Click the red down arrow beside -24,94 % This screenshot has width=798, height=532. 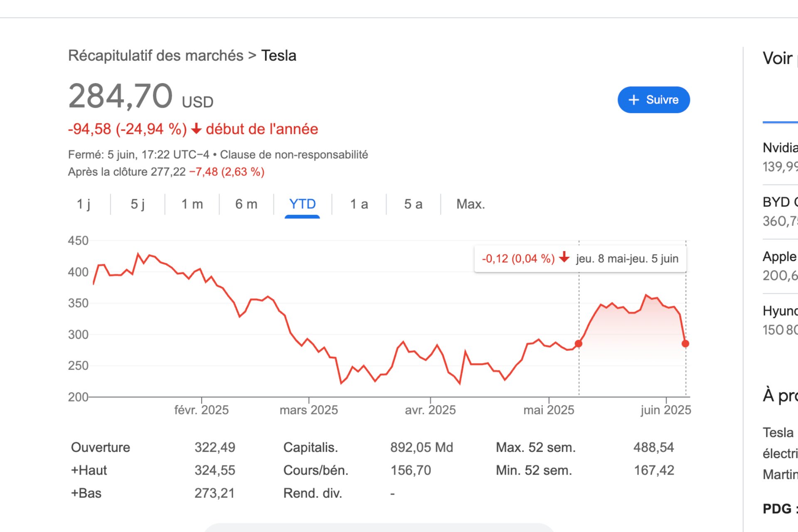click(196, 130)
